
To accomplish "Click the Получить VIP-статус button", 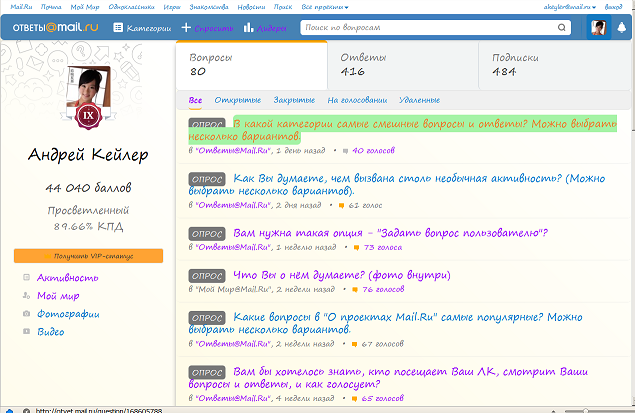I will (x=88, y=256).
